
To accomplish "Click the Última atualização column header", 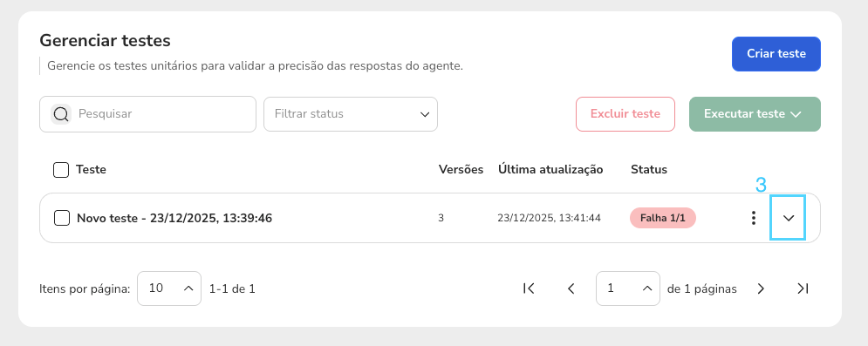I will (x=550, y=169).
